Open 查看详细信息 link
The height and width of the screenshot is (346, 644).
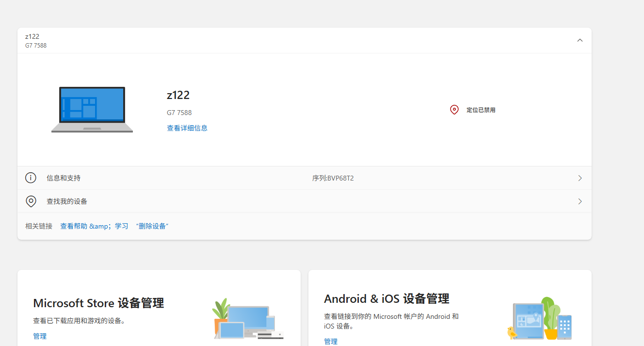[187, 128]
